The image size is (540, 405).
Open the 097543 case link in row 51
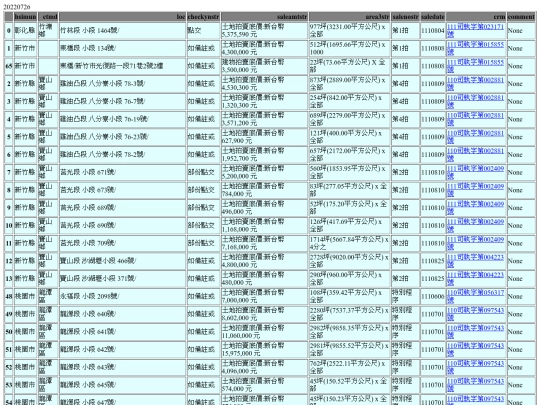(475, 350)
